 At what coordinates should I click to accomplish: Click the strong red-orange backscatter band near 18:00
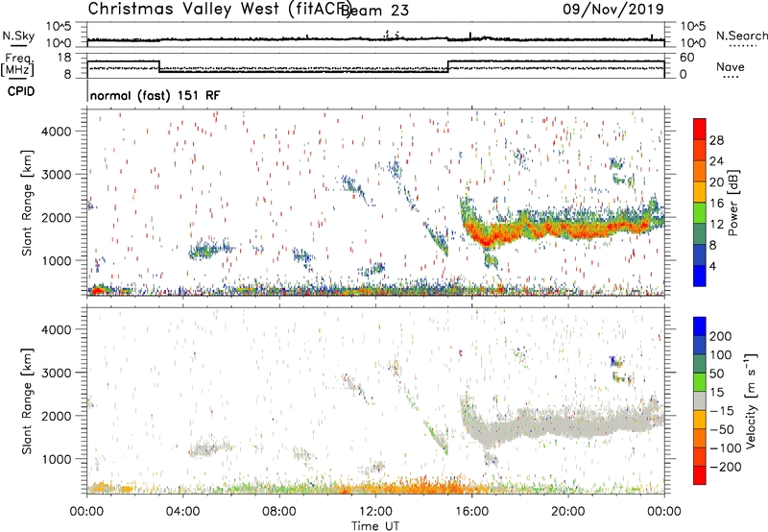(x=519, y=230)
